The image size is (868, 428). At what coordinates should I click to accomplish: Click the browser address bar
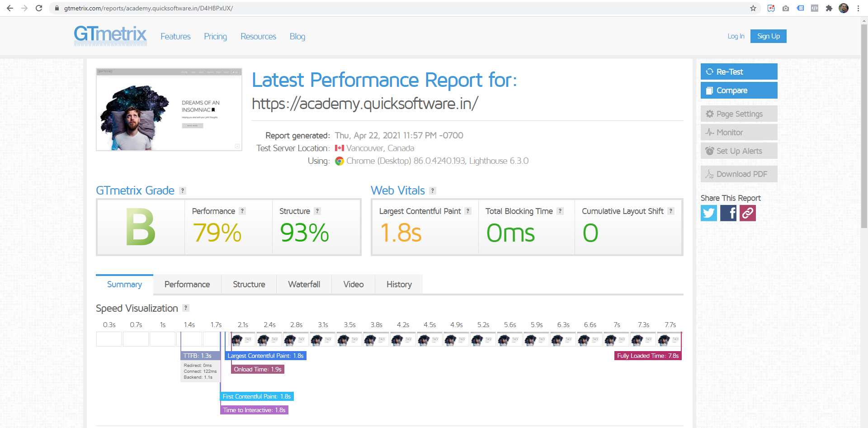(398, 8)
